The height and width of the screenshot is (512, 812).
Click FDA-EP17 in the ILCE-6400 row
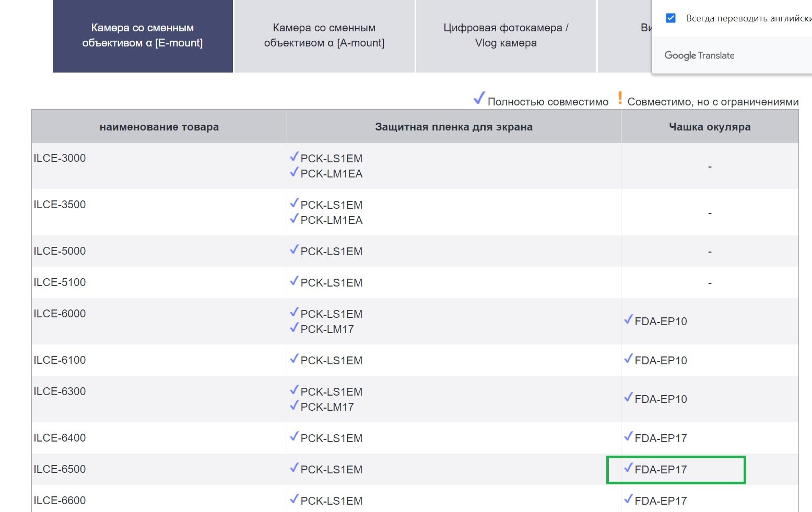click(x=661, y=438)
